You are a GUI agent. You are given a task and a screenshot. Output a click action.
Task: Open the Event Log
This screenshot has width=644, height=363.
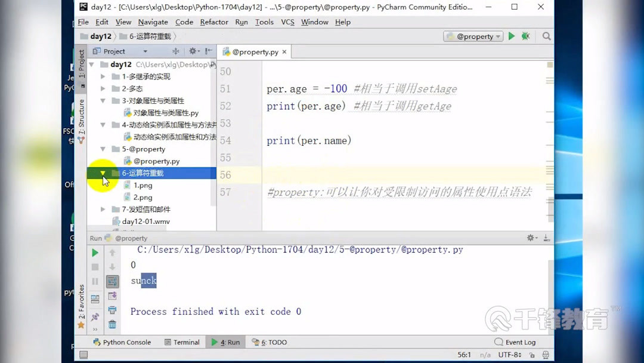[x=516, y=342]
